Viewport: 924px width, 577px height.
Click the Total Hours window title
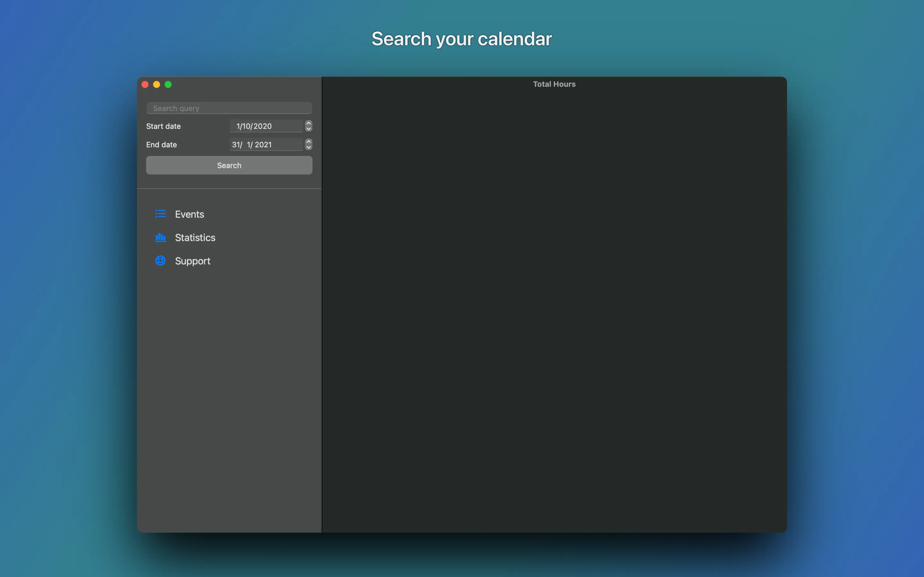point(554,84)
